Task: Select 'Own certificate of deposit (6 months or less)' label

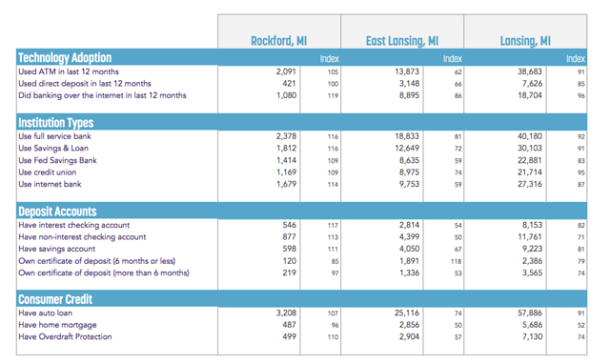Action: pos(97,261)
